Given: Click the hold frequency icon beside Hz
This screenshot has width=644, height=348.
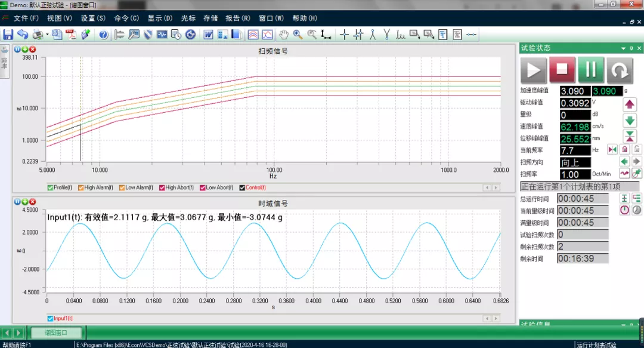Looking at the screenshot, I should (612, 150).
